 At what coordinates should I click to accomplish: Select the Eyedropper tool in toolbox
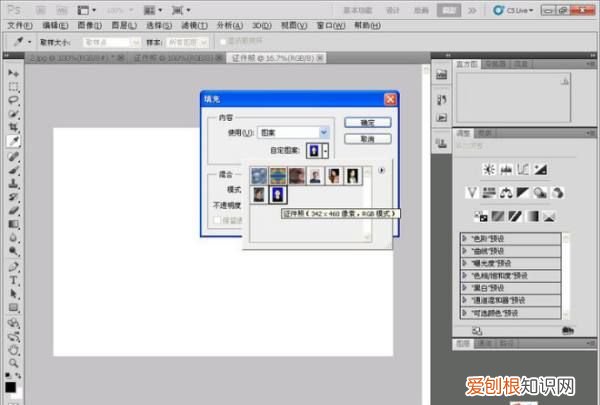click(13, 142)
